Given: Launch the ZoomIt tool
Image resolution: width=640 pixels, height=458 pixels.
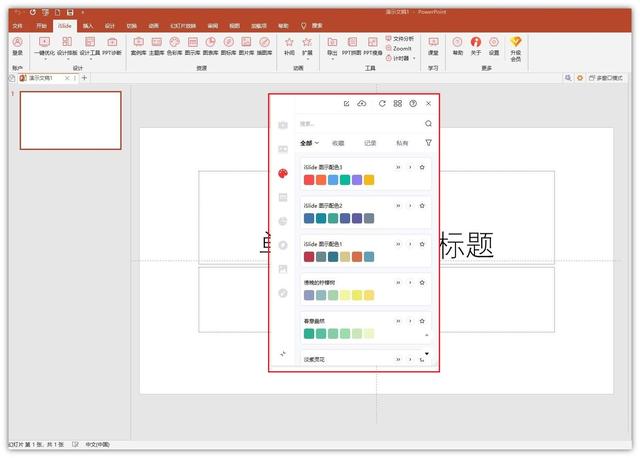Looking at the screenshot, I should click(398, 48).
